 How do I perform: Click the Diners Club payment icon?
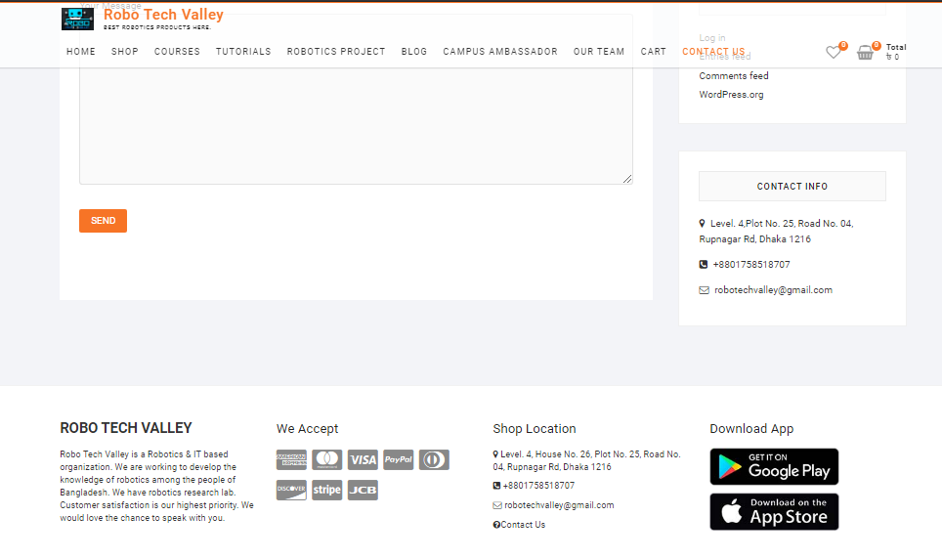434,459
